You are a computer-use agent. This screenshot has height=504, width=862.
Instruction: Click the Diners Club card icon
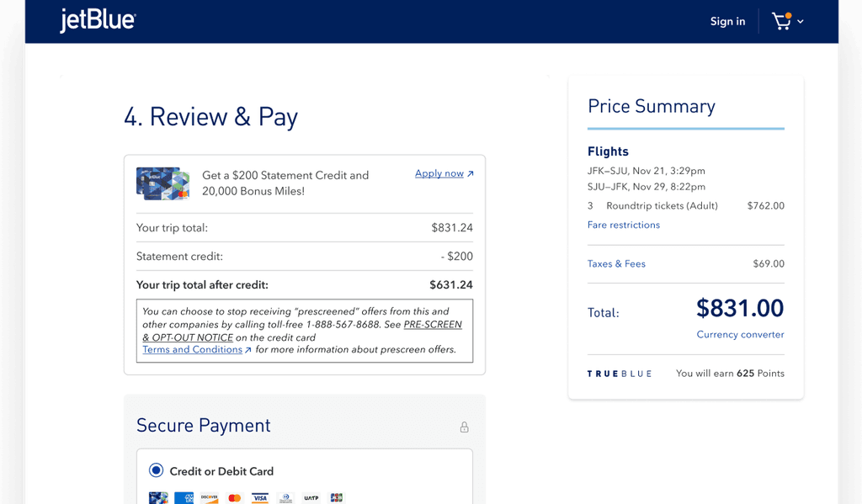[x=285, y=498]
